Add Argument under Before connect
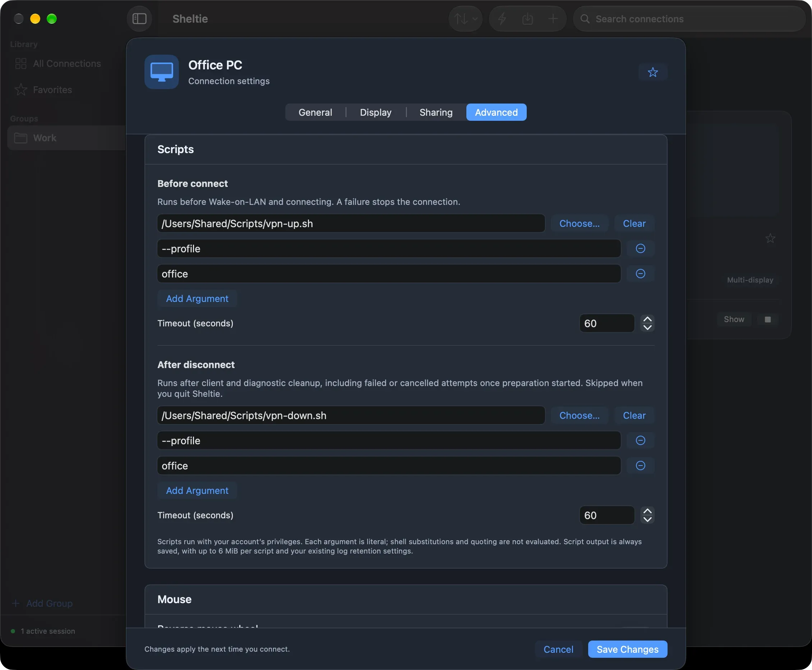 (x=197, y=299)
